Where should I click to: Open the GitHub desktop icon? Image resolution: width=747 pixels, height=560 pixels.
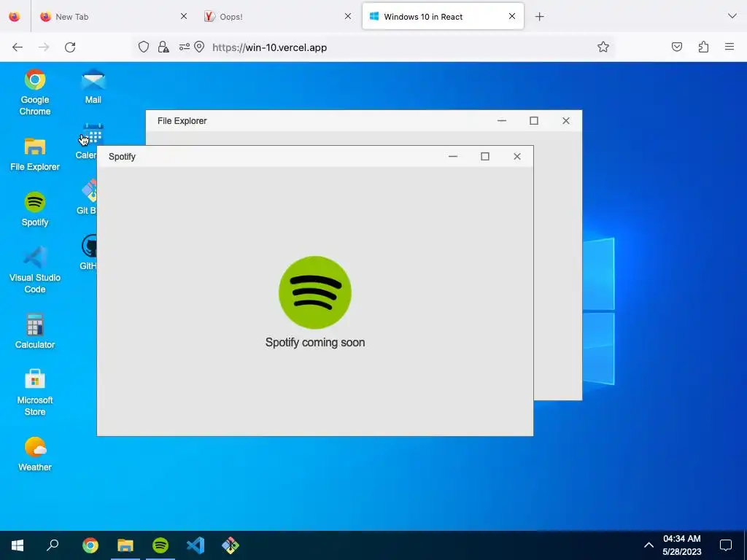[x=88, y=252]
